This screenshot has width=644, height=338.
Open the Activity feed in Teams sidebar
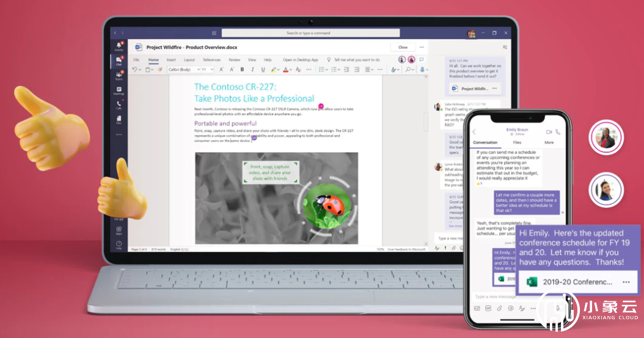[119, 46]
